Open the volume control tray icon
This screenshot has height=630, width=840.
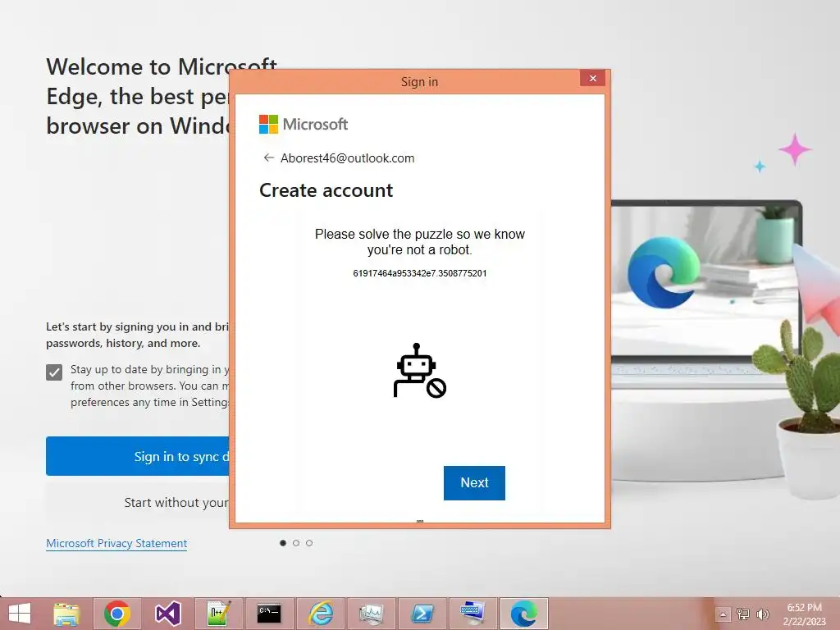tap(762, 614)
